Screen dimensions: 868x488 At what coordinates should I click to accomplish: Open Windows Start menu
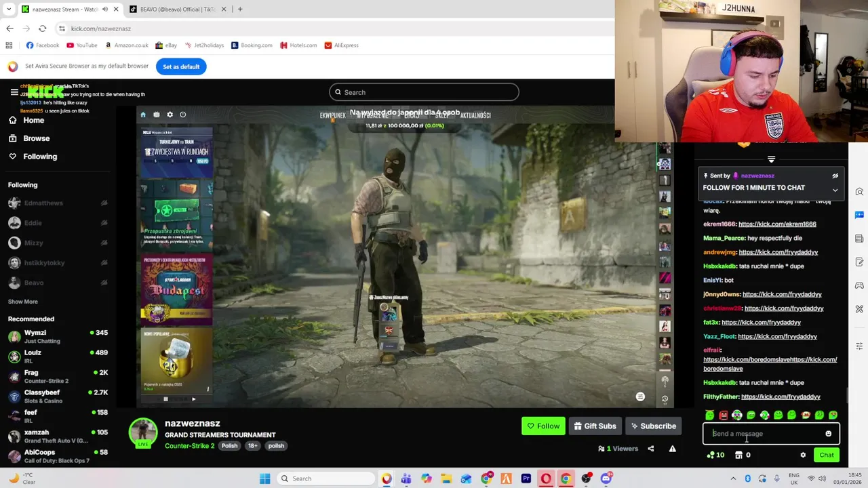265,479
